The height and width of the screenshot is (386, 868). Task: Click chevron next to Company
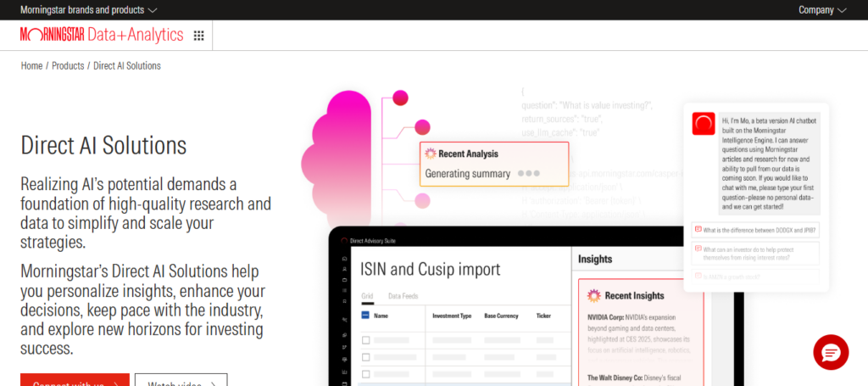[842, 10]
